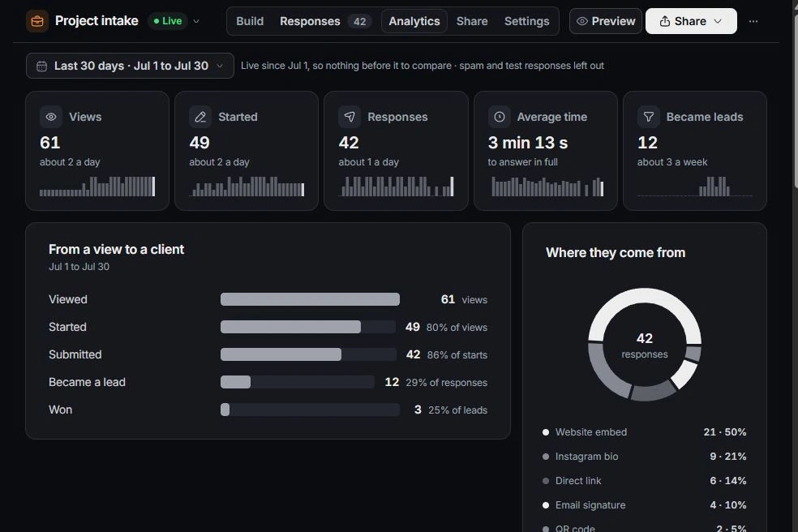The height and width of the screenshot is (532, 798).
Task: Click the 'to answer in full' text
Action: pyautogui.click(x=522, y=162)
